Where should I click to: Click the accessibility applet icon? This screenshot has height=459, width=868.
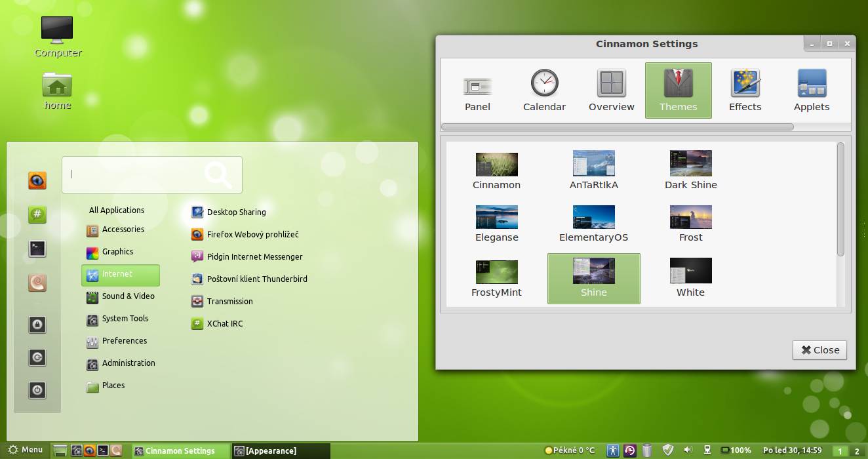tap(612, 450)
